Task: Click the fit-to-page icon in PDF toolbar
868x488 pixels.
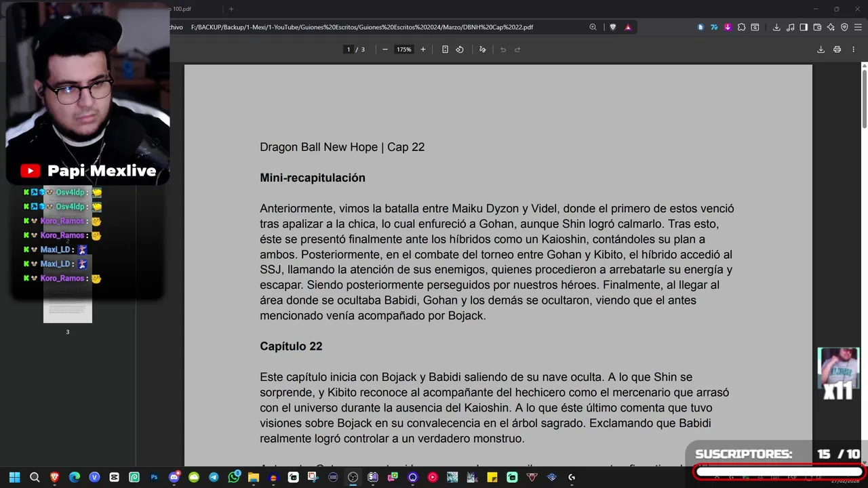Action: (x=445, y=49)
